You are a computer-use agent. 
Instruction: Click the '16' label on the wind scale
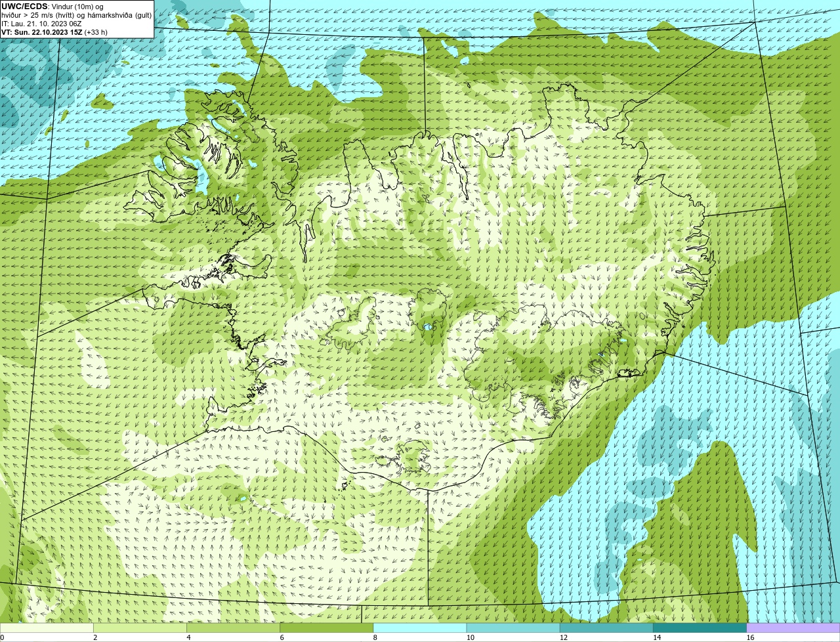[750, 637]
